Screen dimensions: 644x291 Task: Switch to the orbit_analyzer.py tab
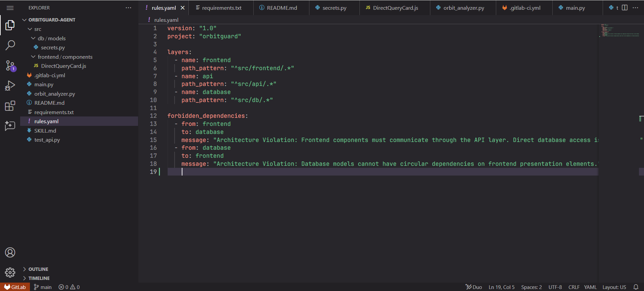tap(463, 8)
